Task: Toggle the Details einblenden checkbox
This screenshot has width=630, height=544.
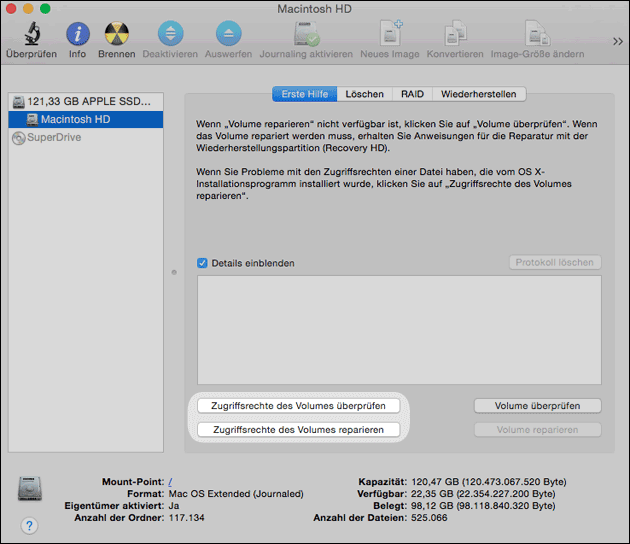Action: click(x=202, y=263)
